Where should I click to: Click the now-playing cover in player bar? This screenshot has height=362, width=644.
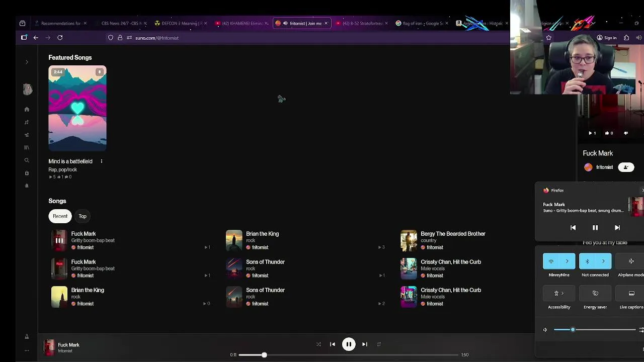(49, 347)
